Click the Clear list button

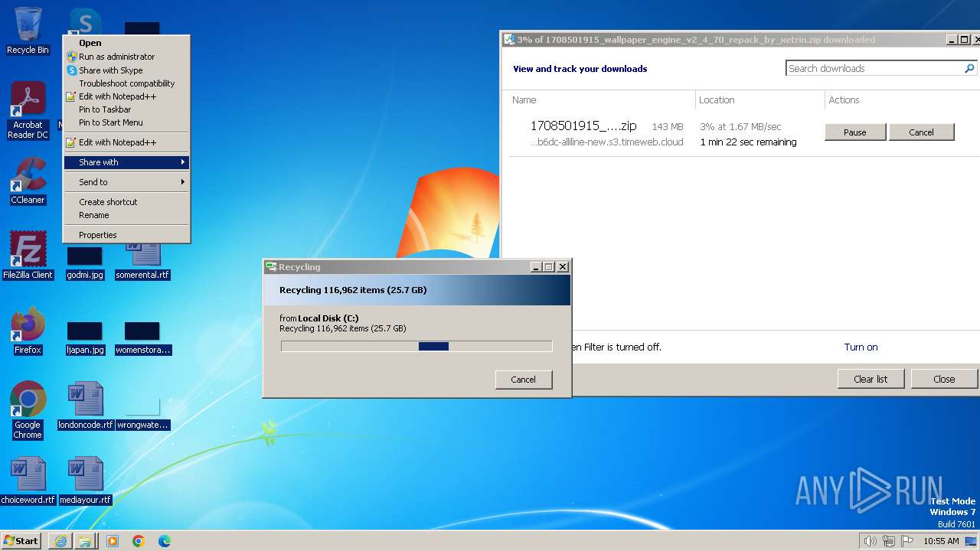pyautogui.click(x=871, y=379)
